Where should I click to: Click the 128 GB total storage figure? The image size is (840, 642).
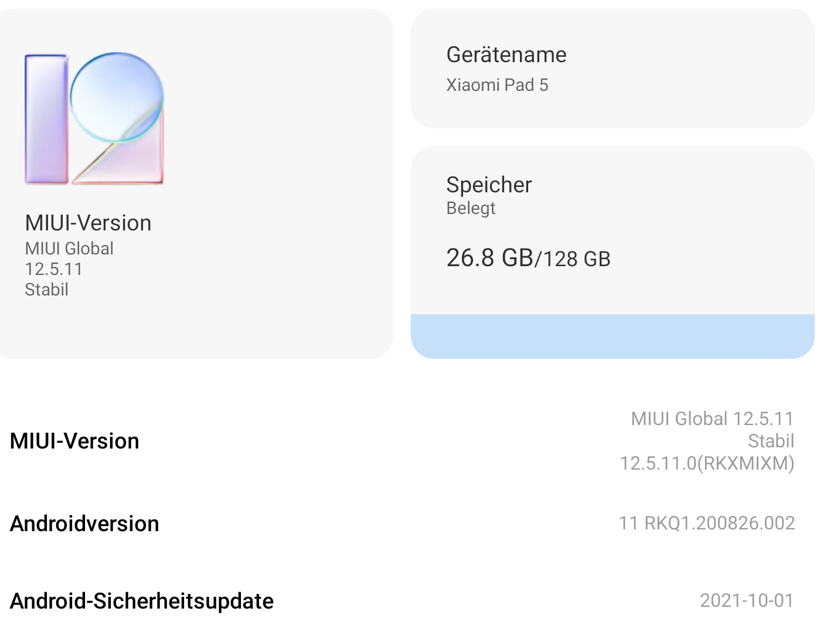tap(577, 259)
